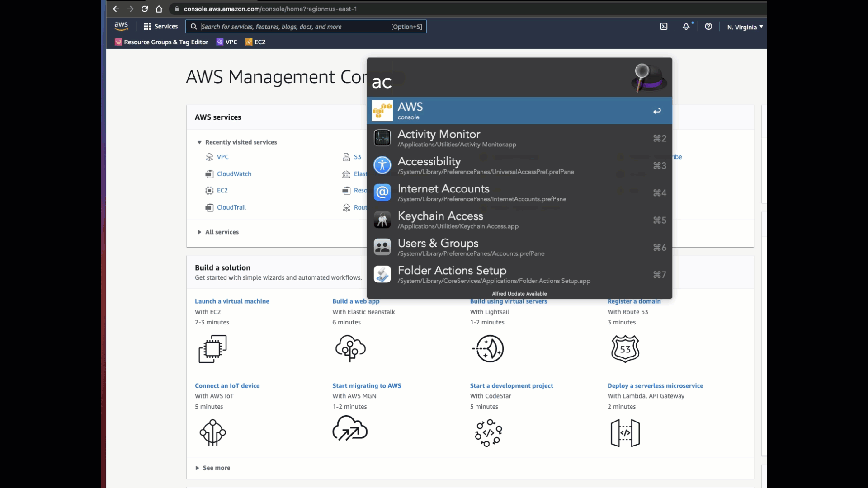868x488 pixels.
Task: Click the S3 bucket service icon
Action: [346, 157]
